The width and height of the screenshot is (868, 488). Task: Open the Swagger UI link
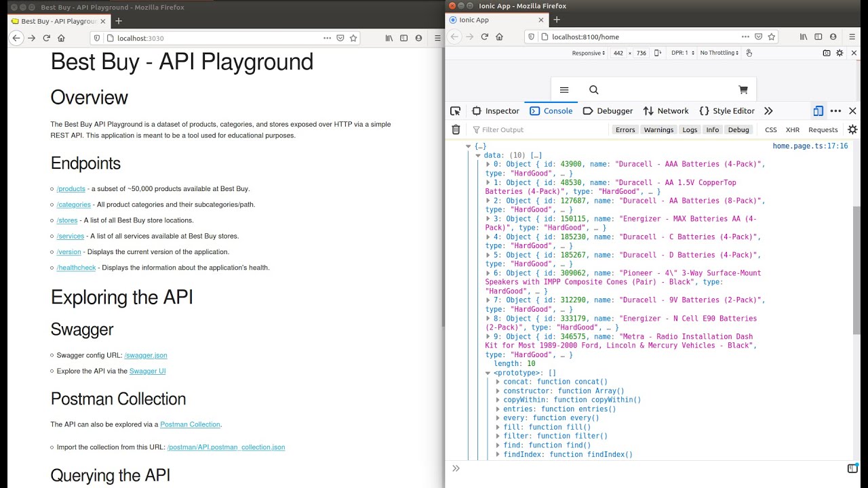147,371
